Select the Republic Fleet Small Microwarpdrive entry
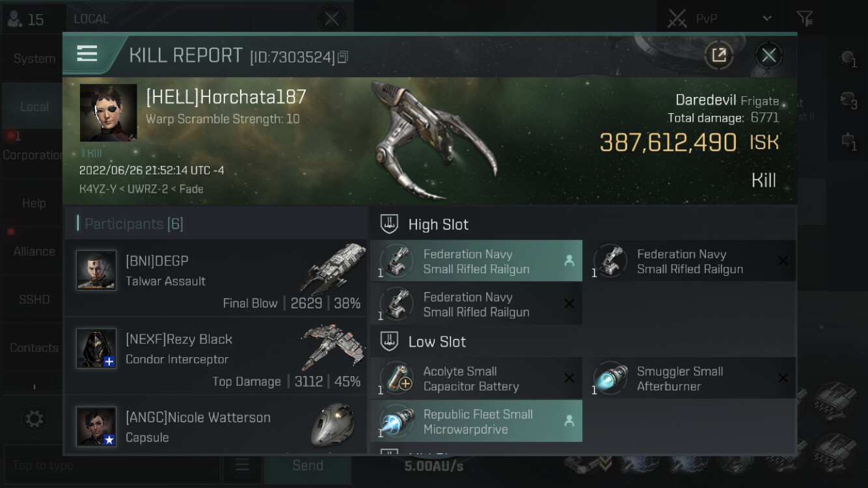This screenshot has height=488, width=868. coord(476,422)
